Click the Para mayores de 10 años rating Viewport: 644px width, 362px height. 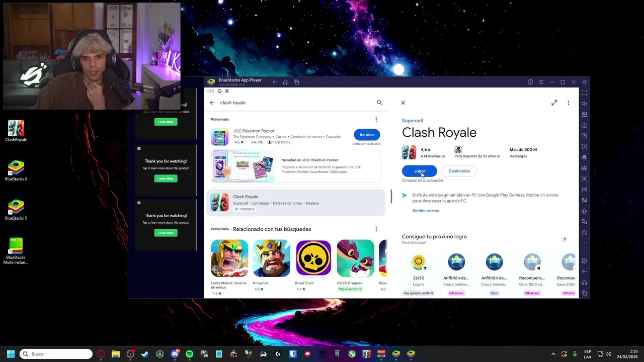(x=477, y=156)
